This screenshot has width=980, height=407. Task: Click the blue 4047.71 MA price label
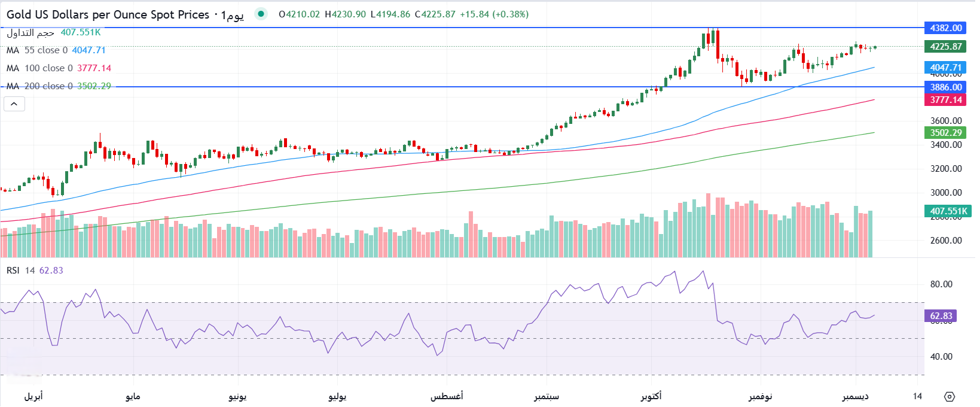(x=945, y=68)
